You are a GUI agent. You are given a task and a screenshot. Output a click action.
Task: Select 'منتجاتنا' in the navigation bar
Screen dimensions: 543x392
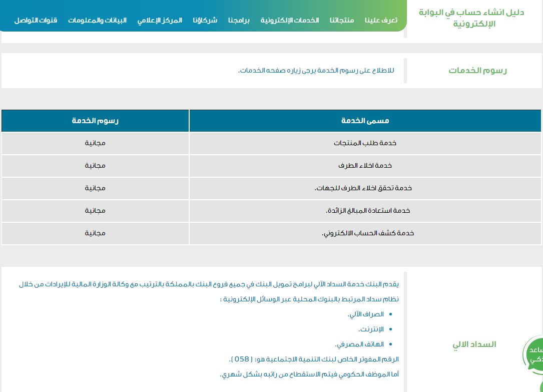point(342,21)
